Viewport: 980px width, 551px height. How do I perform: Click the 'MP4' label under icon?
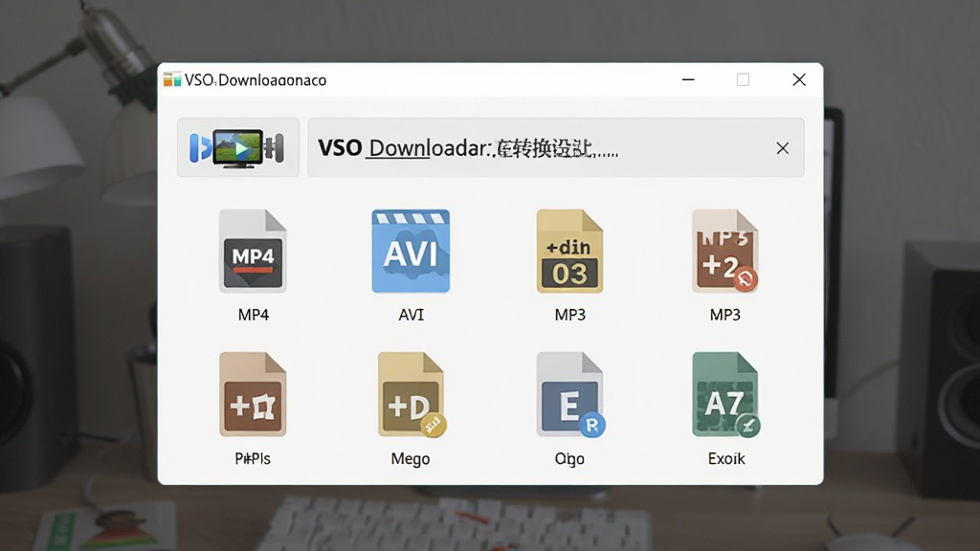pos(253,315)
